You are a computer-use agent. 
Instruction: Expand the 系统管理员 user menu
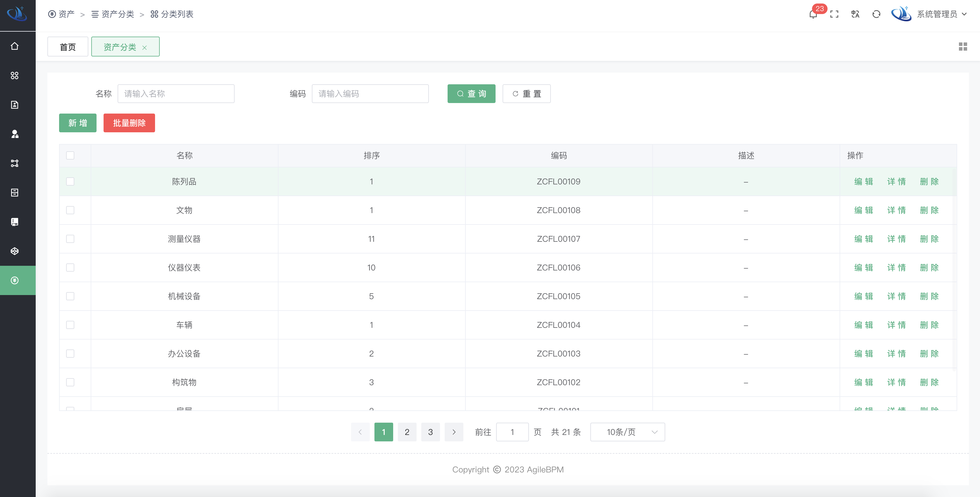click(942, 14)
